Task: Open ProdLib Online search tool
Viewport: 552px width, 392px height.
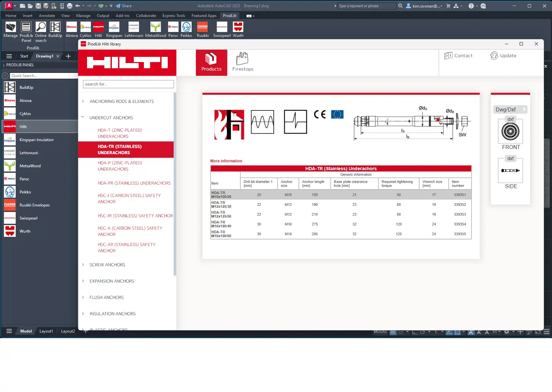Action: (x=41, y=32)
